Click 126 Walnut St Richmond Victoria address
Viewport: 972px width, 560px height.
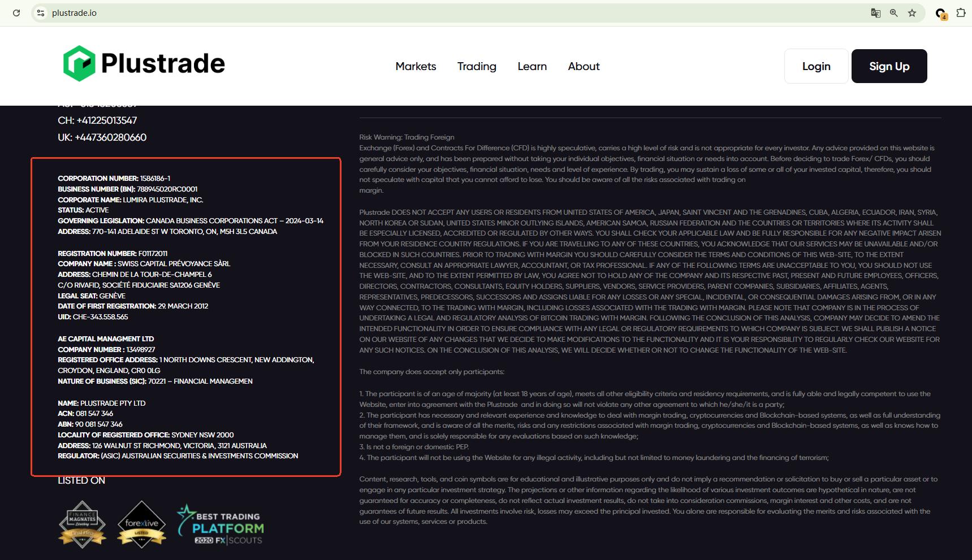pos(162,446)
